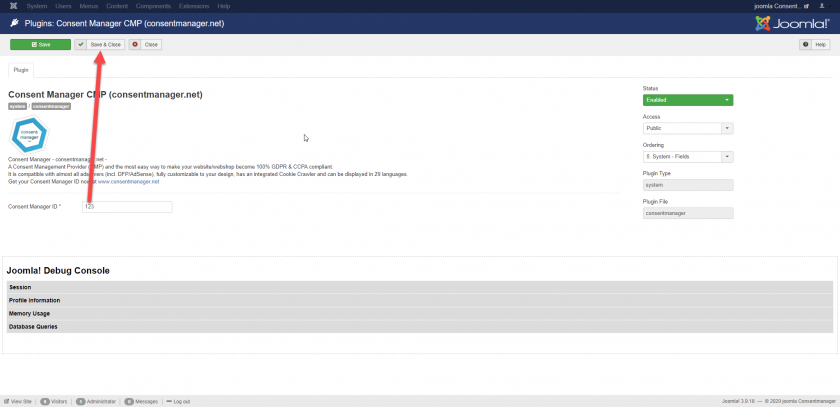Click the 'consentmanager' tag label
The height and width of the screenshot is (407, 840).
[51, 106]
